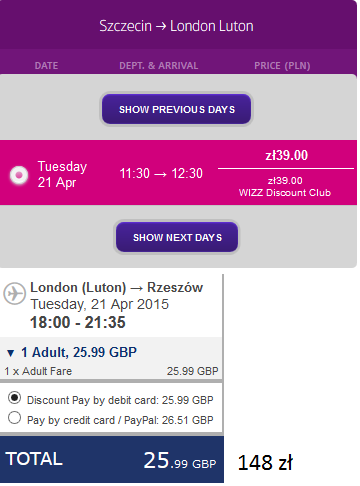This screenshot has width=360, height=486.
Task: Select Pay by credit card / PayPal option
Action: click(x=14, y=418)
